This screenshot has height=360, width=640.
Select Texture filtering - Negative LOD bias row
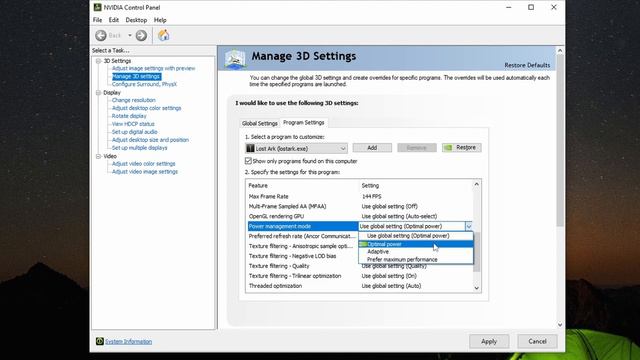pyautogui.click(x=302, y=256)
